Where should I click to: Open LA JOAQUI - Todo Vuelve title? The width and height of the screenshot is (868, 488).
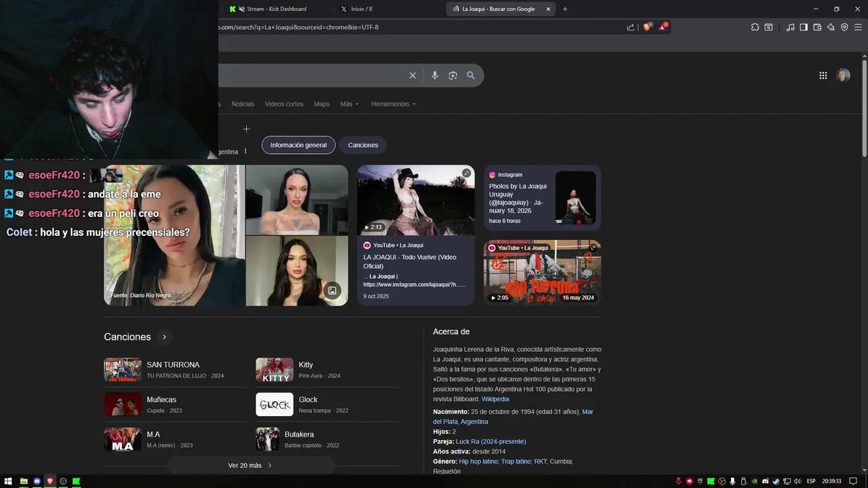pyautogui.click(x=410, y=262)
